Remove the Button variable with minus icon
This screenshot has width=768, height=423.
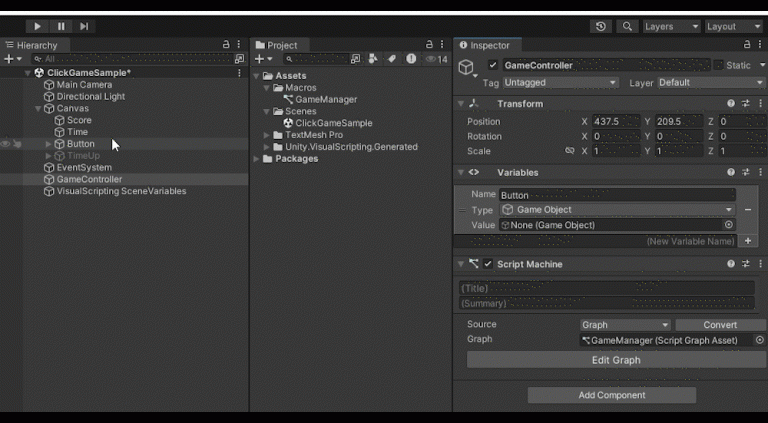tap(748, 210)
